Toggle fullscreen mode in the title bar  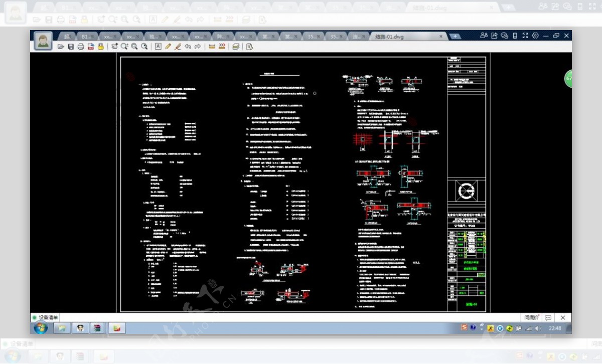click(x=525, y=36)
